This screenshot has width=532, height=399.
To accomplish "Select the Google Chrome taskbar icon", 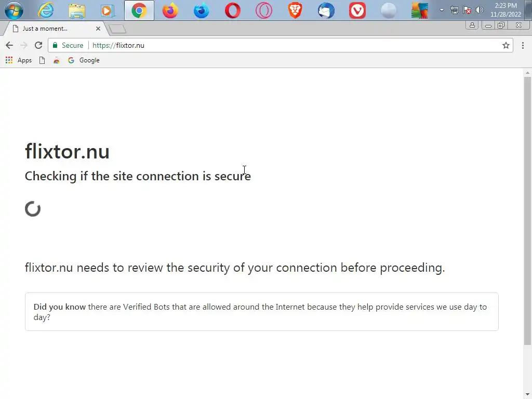I will pos(139,10).
